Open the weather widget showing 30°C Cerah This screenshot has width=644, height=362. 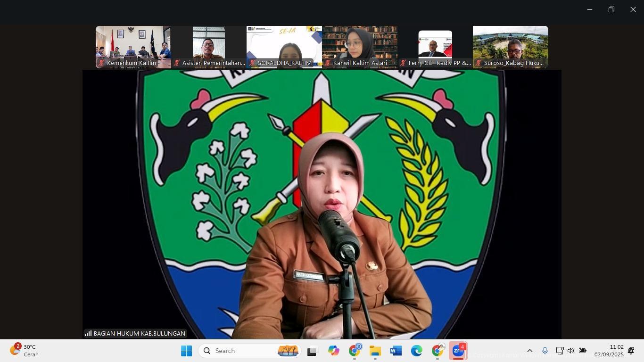pyautogui.click(x=25, y=351)
